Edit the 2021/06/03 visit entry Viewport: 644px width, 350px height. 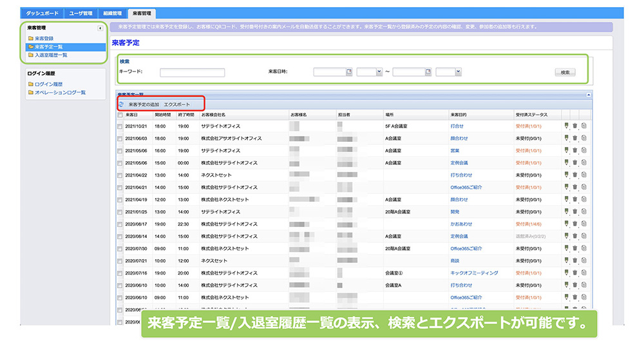(566, 138)
